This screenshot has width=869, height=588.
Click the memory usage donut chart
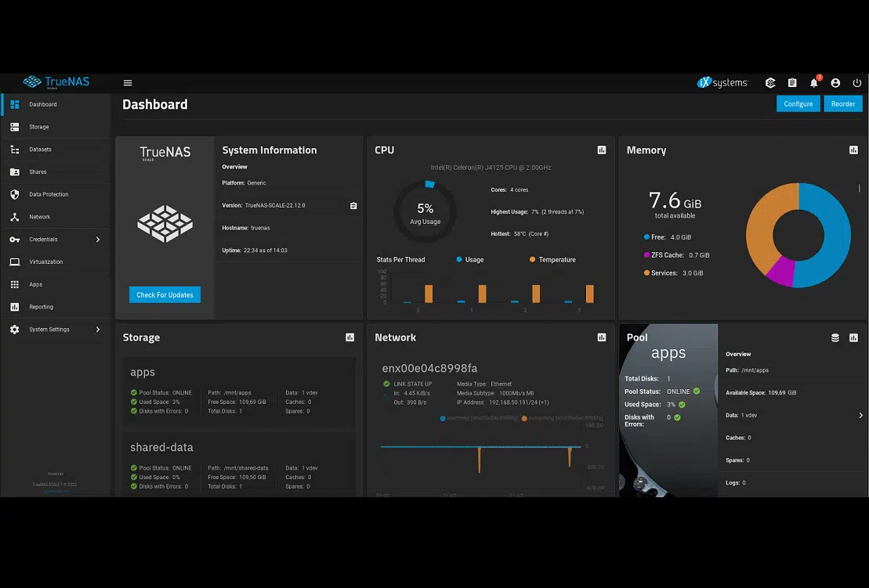(x=798, y=235)
